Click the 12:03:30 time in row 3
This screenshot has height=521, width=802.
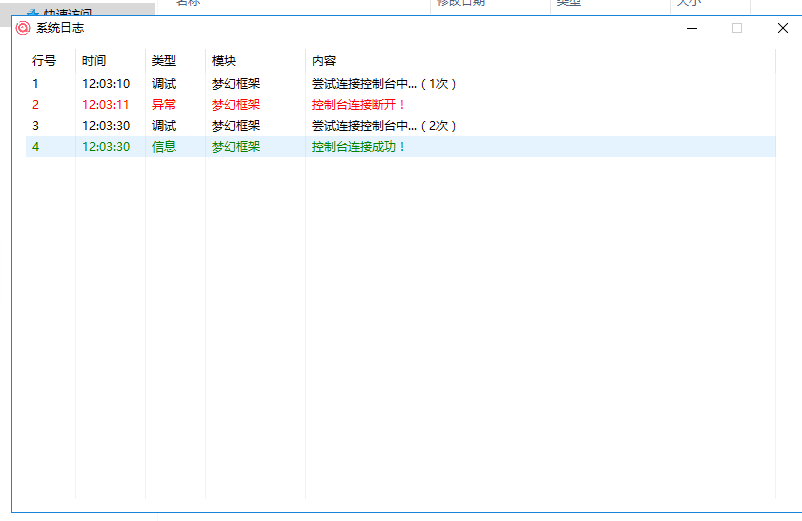106,125
